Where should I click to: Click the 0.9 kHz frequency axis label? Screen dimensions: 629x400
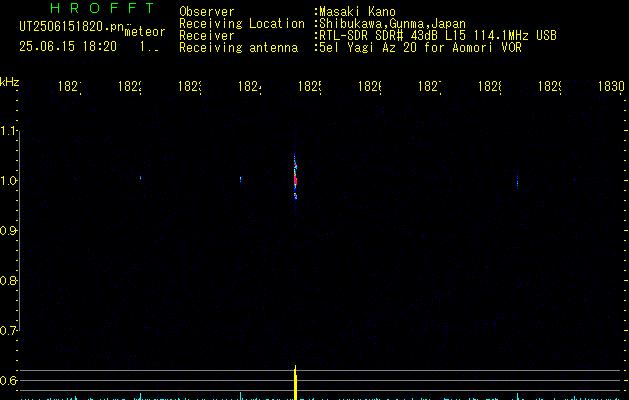coord(9,230)
